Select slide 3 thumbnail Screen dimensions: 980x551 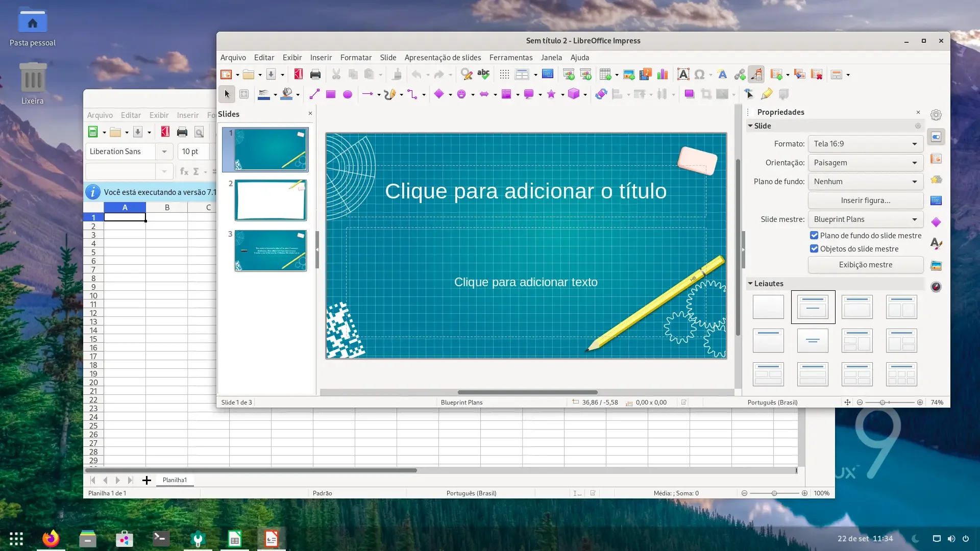[x=271, y=251]
